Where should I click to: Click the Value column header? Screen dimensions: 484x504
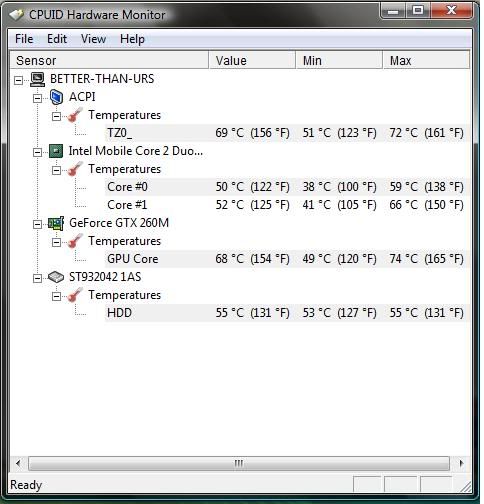click(252, 60)
